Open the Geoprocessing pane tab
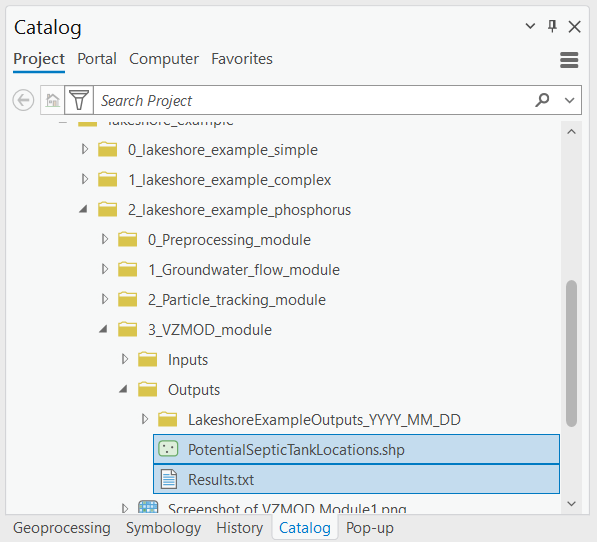The width and height of the screenshot is (597, 542). tap(62, 528)
